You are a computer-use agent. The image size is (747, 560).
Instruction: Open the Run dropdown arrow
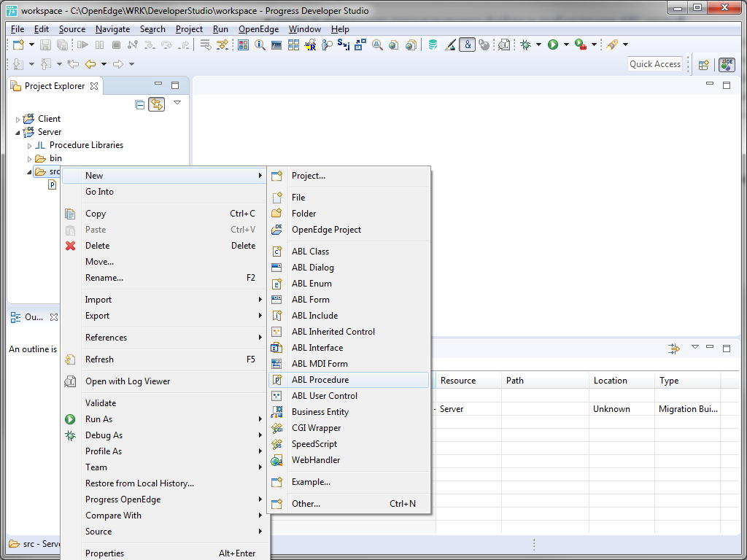[x=566, y=44]
